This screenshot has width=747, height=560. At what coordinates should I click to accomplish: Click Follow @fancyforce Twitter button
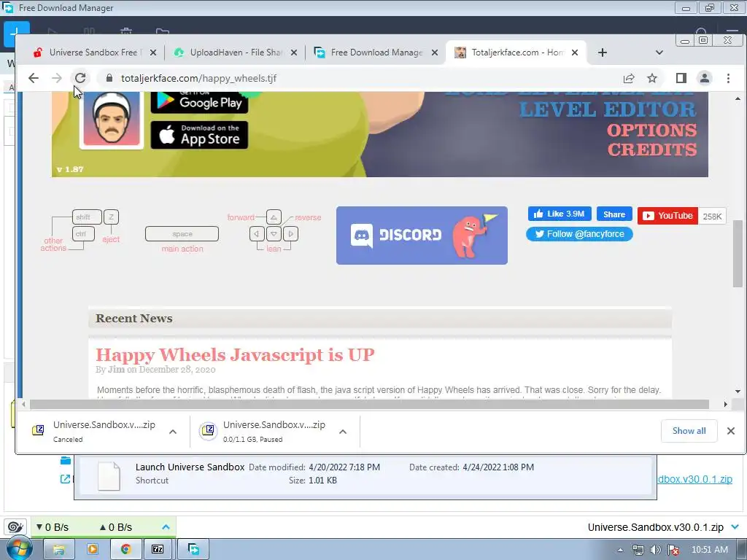click(579, 234)
